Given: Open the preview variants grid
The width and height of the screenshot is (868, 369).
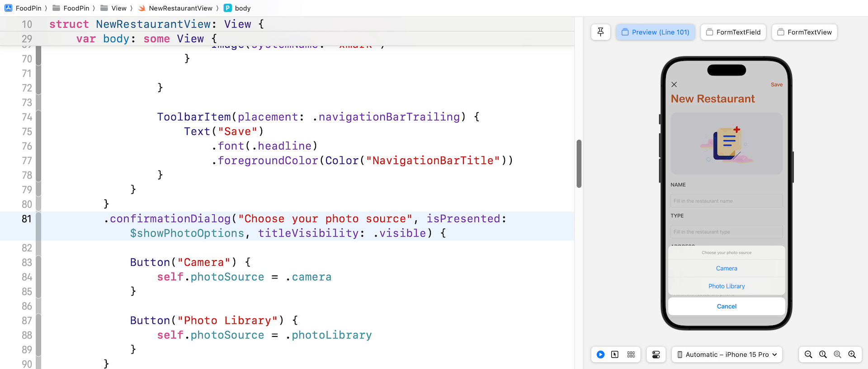Looking at the screenshot, I should 631,355.
